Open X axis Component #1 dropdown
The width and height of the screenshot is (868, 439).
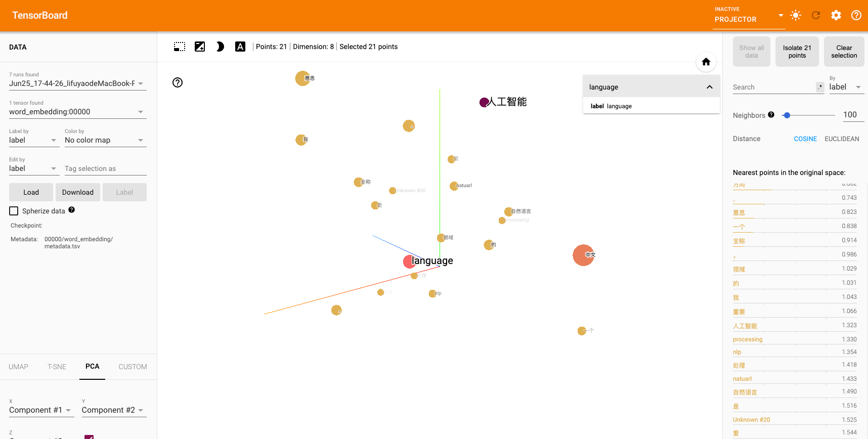41,410
